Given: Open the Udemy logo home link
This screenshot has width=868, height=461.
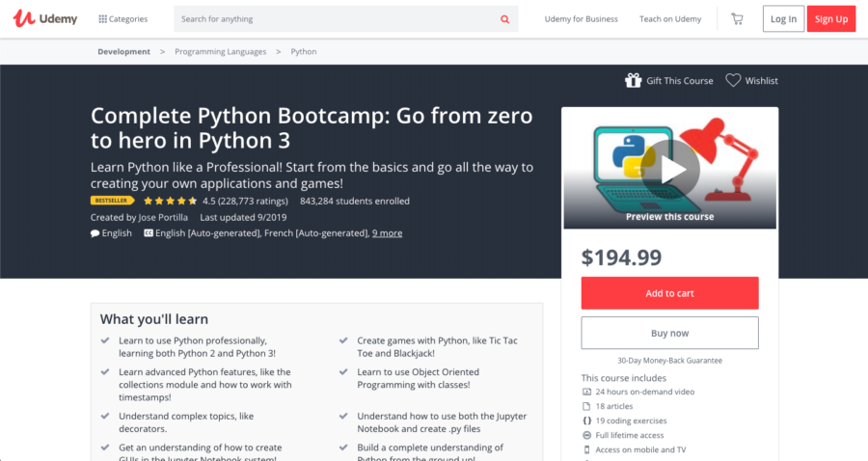Looking at the screenshot, I should tap(45, 19).
